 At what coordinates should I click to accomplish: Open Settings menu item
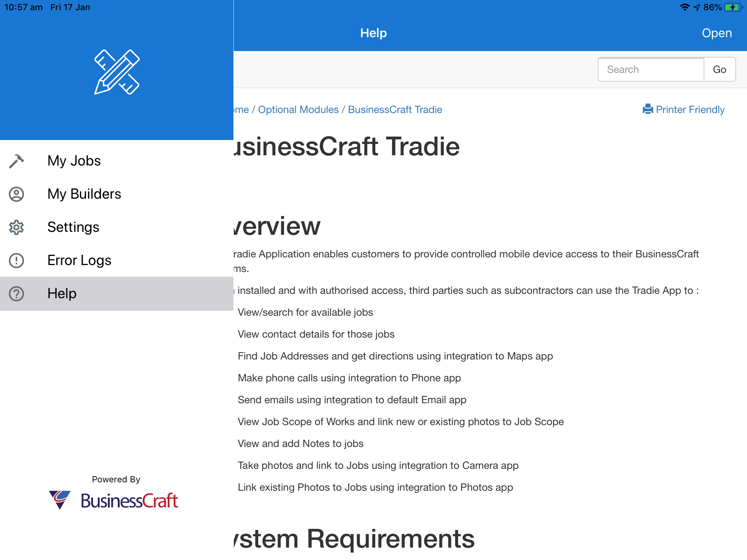point(117,227)
